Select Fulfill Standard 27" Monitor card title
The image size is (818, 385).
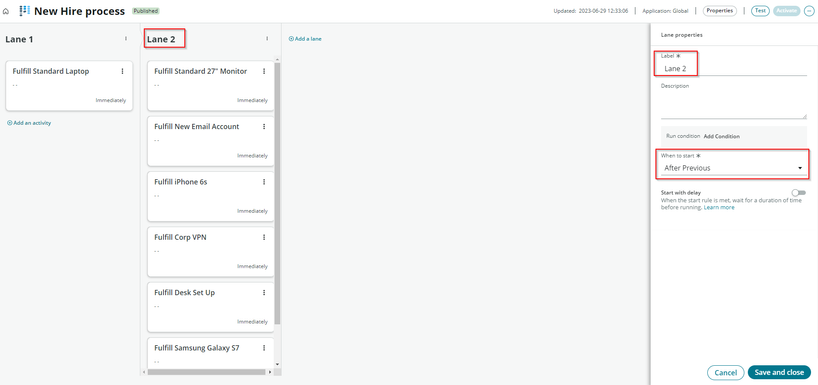[201, 71]
